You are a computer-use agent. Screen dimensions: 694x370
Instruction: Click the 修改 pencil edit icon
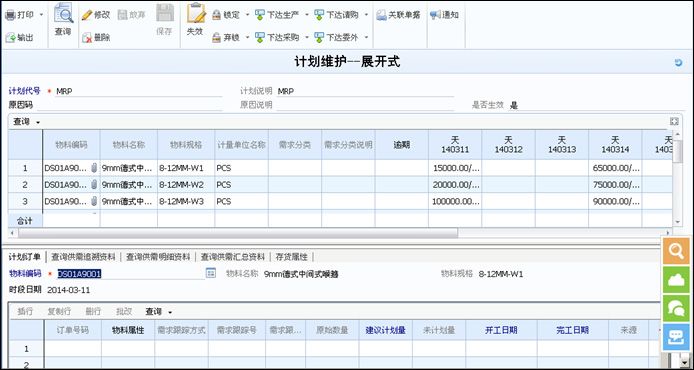pos(87,15)
